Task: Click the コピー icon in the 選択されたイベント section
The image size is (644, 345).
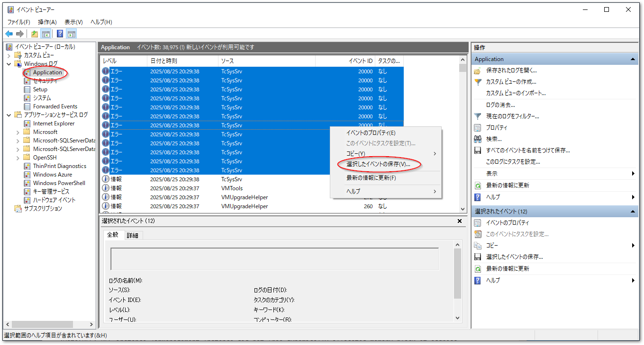Action: (478, 246)
